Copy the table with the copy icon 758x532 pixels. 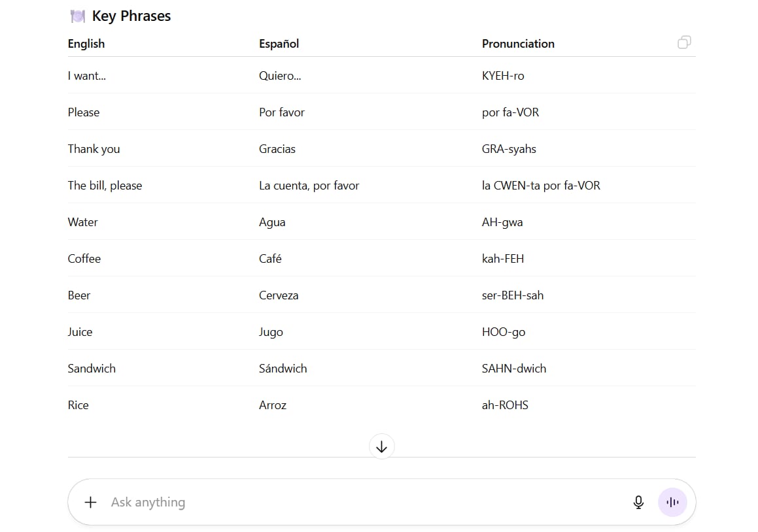pyautogui.click(x=684, y=42)
